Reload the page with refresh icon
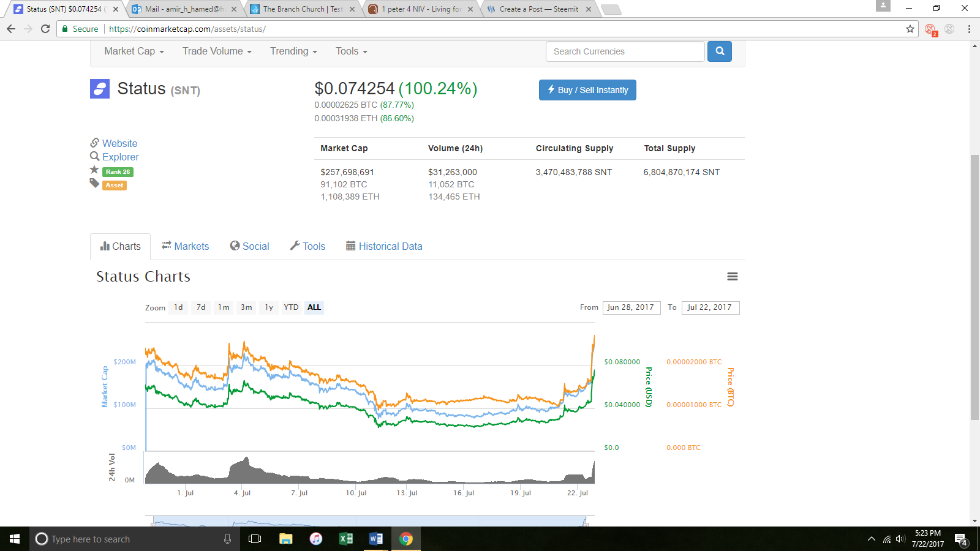 click(45, 29)
